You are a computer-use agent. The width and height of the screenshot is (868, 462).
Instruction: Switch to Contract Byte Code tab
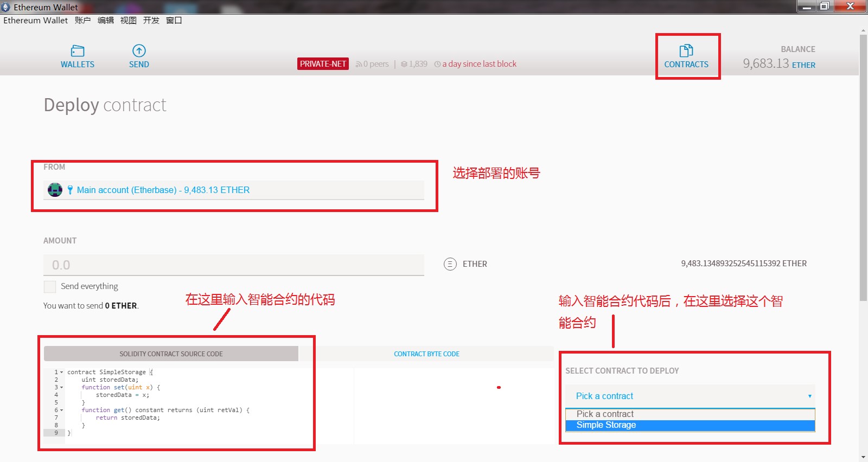tap(426, 354)
